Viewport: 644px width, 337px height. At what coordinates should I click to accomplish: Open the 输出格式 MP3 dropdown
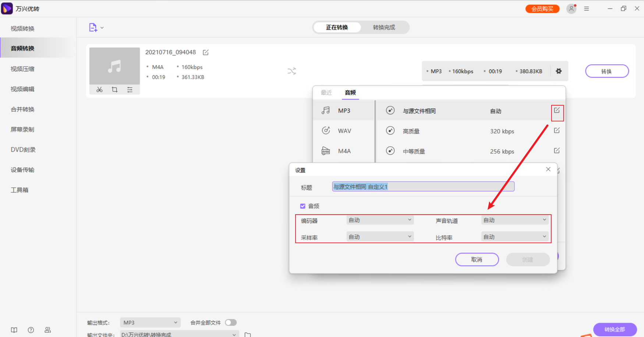point(150,323)
